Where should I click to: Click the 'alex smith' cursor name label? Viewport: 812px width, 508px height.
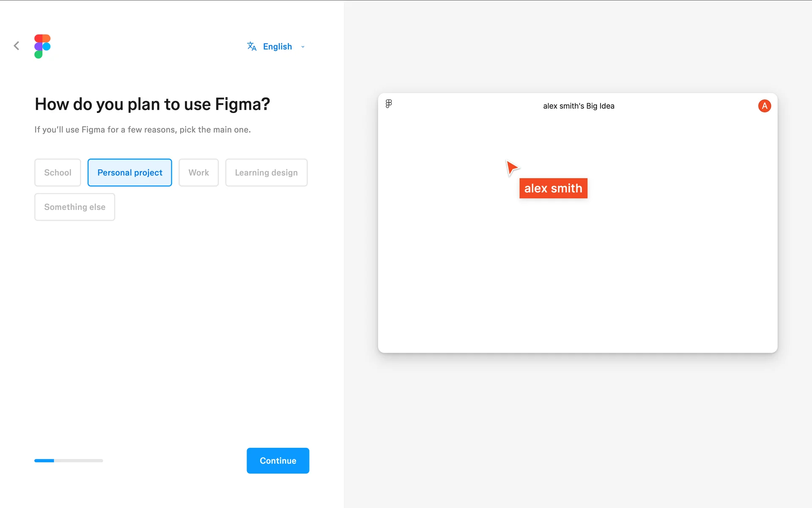553,188
